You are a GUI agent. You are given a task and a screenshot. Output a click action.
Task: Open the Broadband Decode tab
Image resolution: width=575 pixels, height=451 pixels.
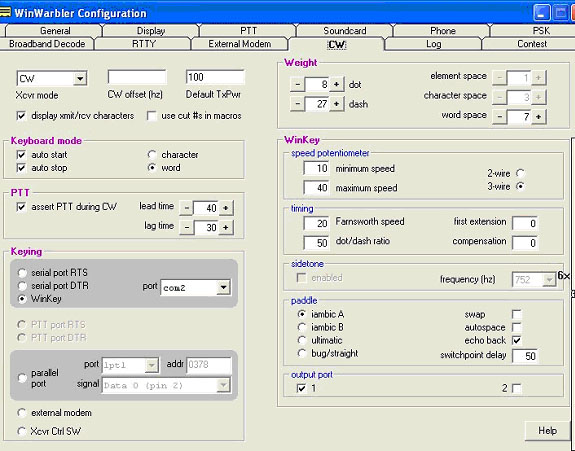click(47, 44)
